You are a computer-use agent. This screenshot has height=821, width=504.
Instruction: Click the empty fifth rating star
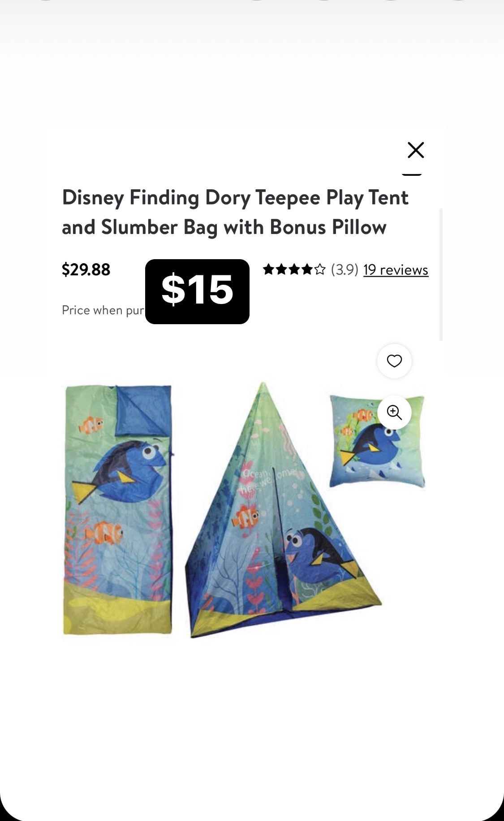click(320, 269)
